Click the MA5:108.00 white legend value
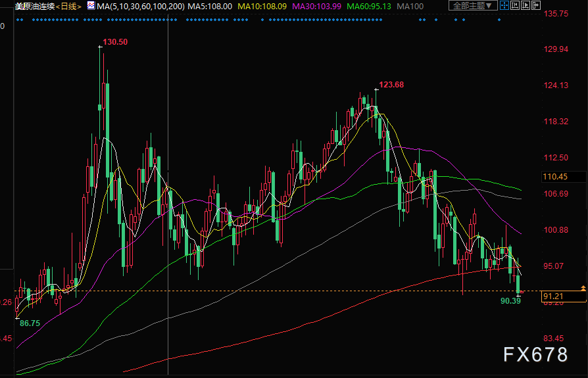The image size is (588, 378). coord(210,7)
